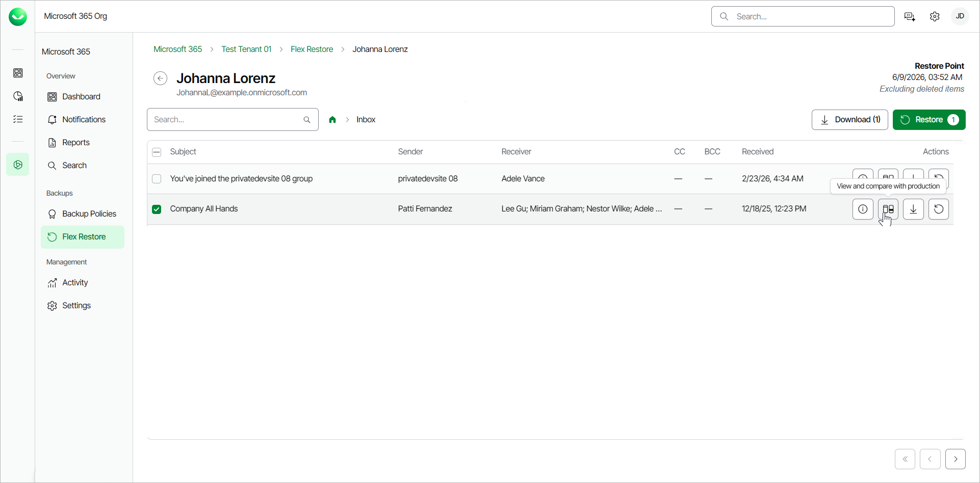Click the magnifier icon in mailbox search
The width and height of the screenshot is (980, 483).
tap(307, 120)
